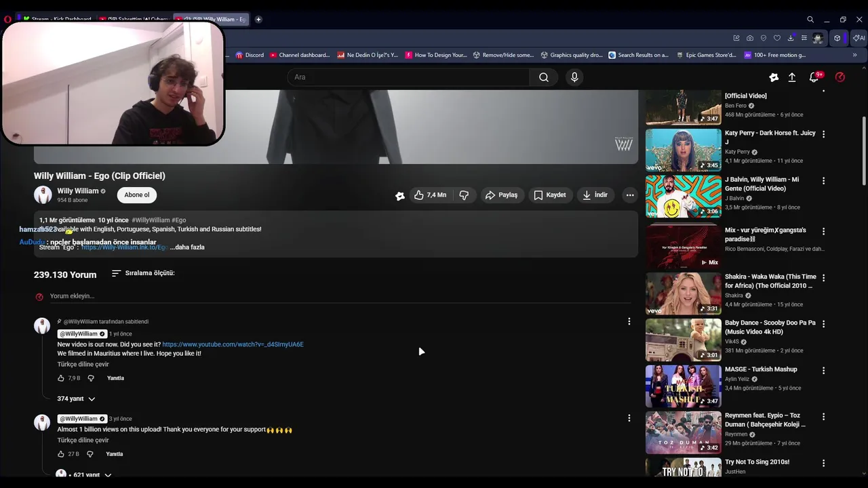Open the sparkle icon in YouTube header
This screenshot has width=868, height=488.
click(x=774, y=77)
